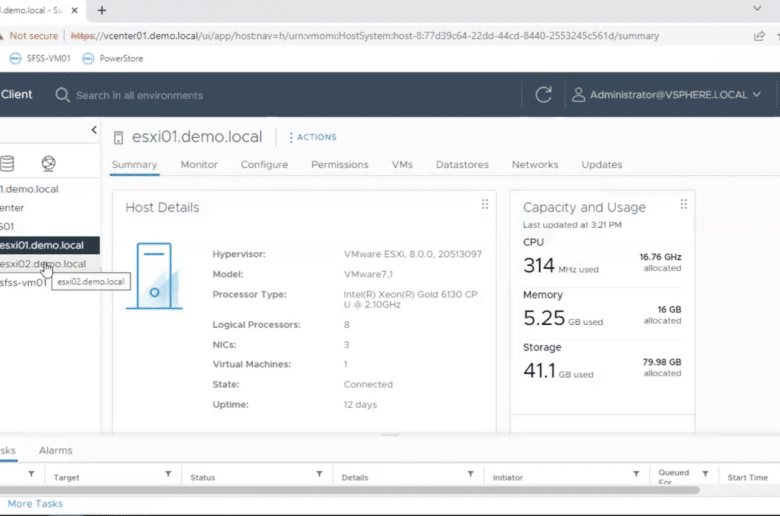Switch to the Summary tab

tap(134, 165)
